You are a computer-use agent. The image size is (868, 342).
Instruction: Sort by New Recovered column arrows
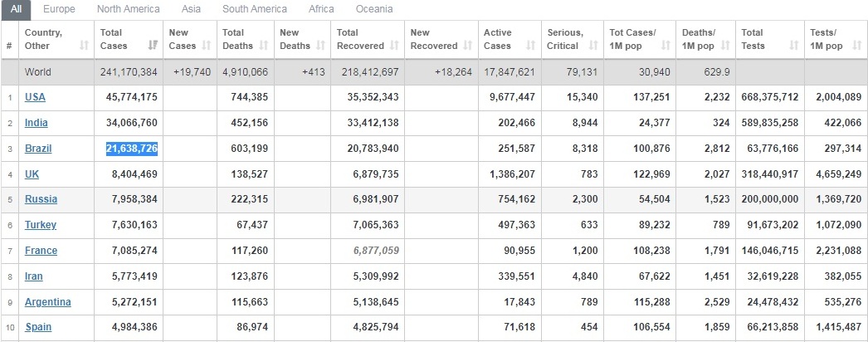point(468,46)
